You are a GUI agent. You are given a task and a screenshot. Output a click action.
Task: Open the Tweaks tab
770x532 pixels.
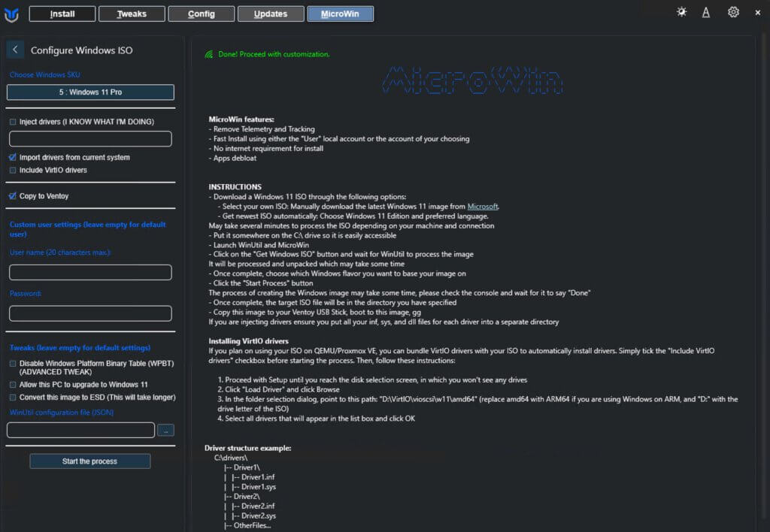[132, 14]
